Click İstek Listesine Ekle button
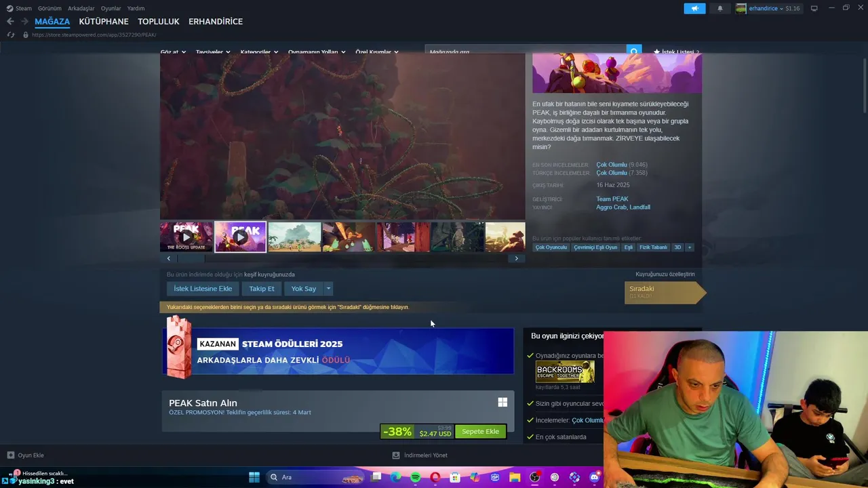Viewport: 868px width, 488px height. coord(203,289)
